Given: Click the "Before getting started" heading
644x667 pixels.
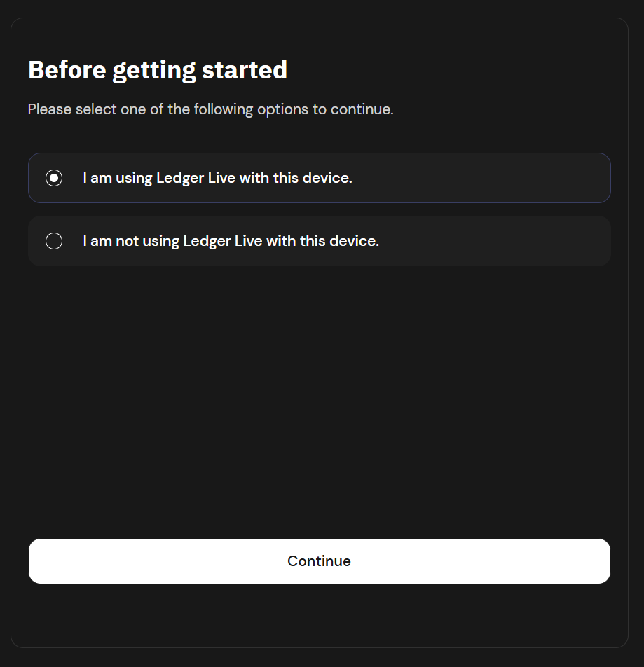Looking at the screenshot, I should (157, 69).
